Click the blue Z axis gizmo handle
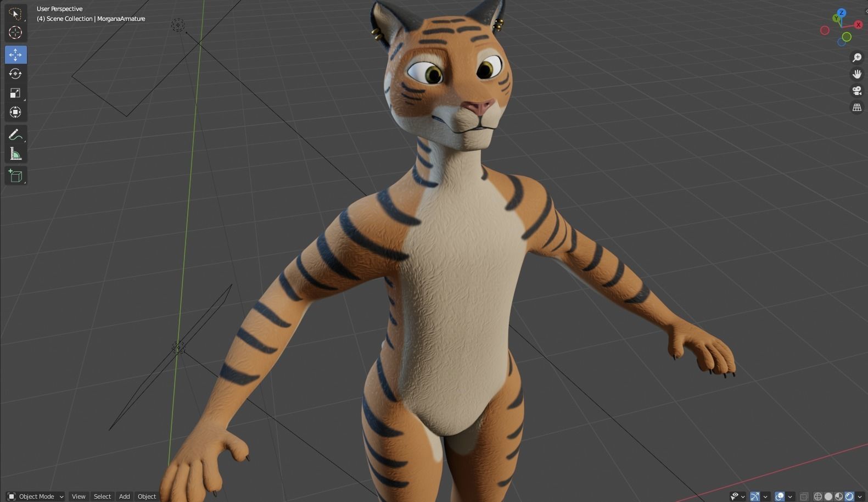 (x=842, y=13)
